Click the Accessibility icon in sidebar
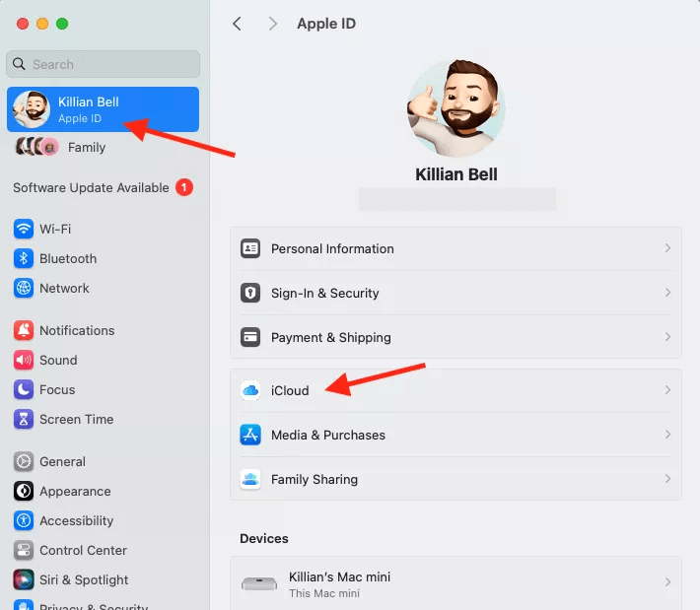Image resolution: width=700 pixels, height=610 pixels. tap(24, 520)
